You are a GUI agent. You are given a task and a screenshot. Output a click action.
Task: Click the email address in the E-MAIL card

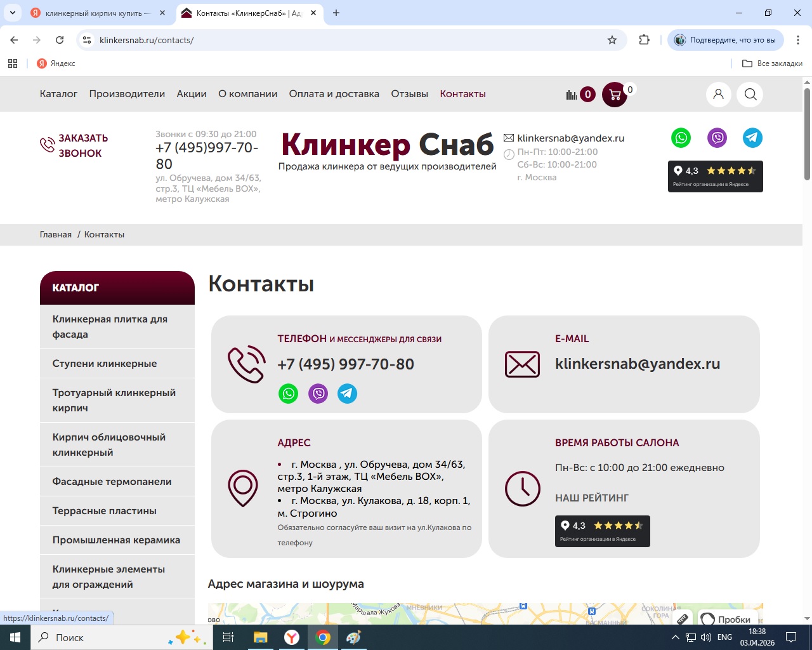coord(638,364)
